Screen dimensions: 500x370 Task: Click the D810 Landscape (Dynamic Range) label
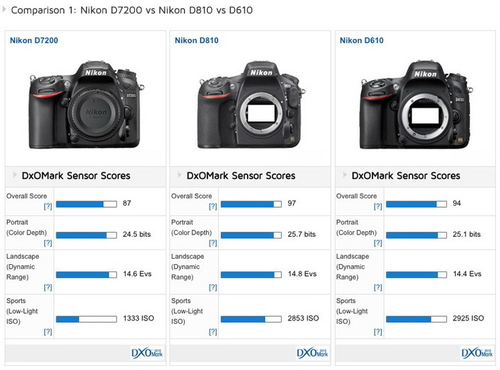[x=187, y=266]
